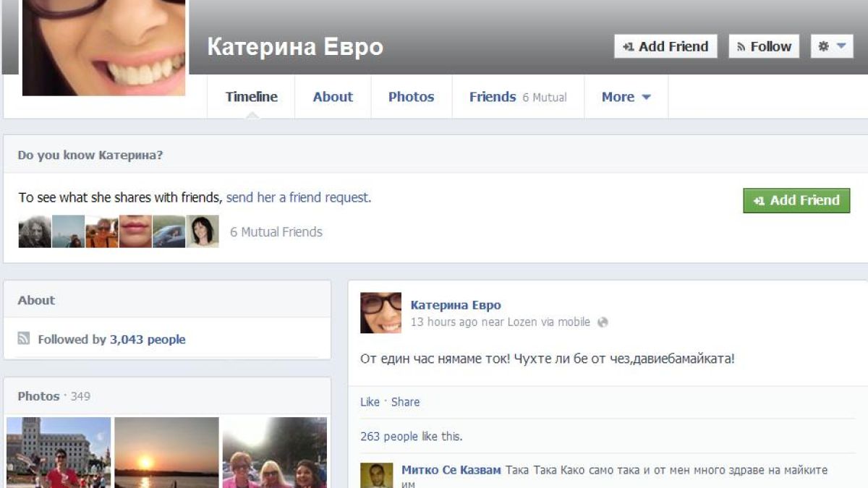Open the second mutual friend's thumbnail
Viewport: 868px width, 488px height.
68,232
